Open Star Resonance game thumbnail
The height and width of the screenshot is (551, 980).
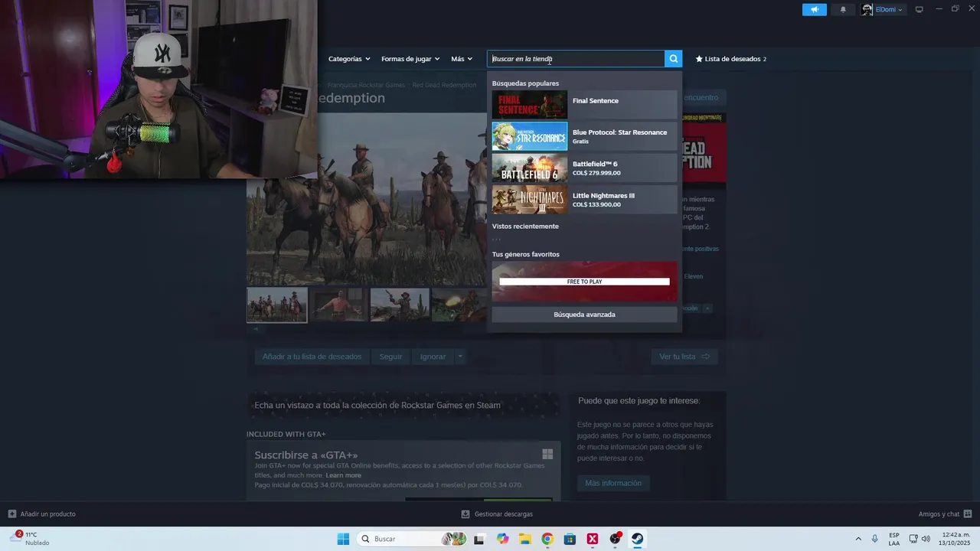click(x=530, y=136)
